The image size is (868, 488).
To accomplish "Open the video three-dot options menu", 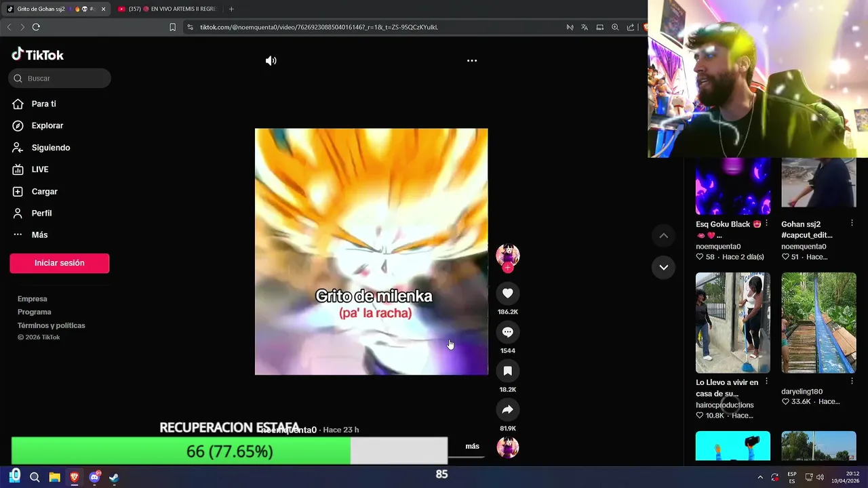I will pos(472,60).
